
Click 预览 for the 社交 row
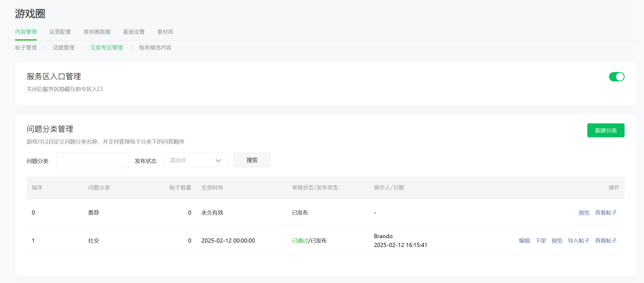pos(557,241)
